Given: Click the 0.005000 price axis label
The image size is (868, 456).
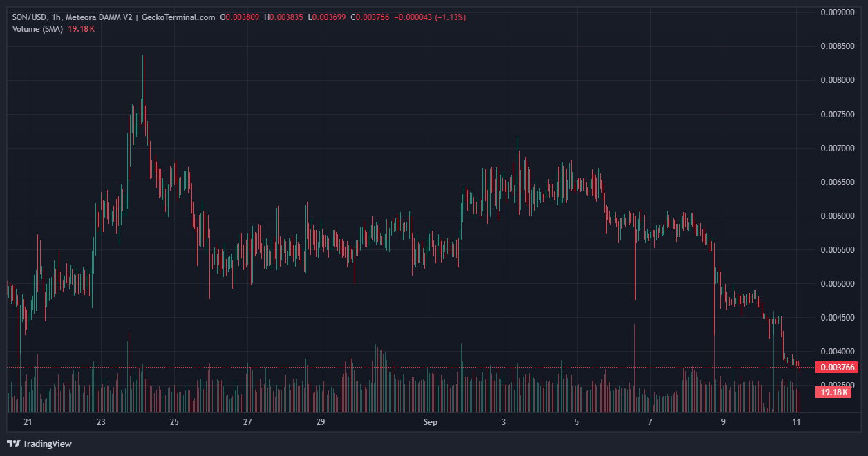Looking at the screenshot, I should (837, 284).
